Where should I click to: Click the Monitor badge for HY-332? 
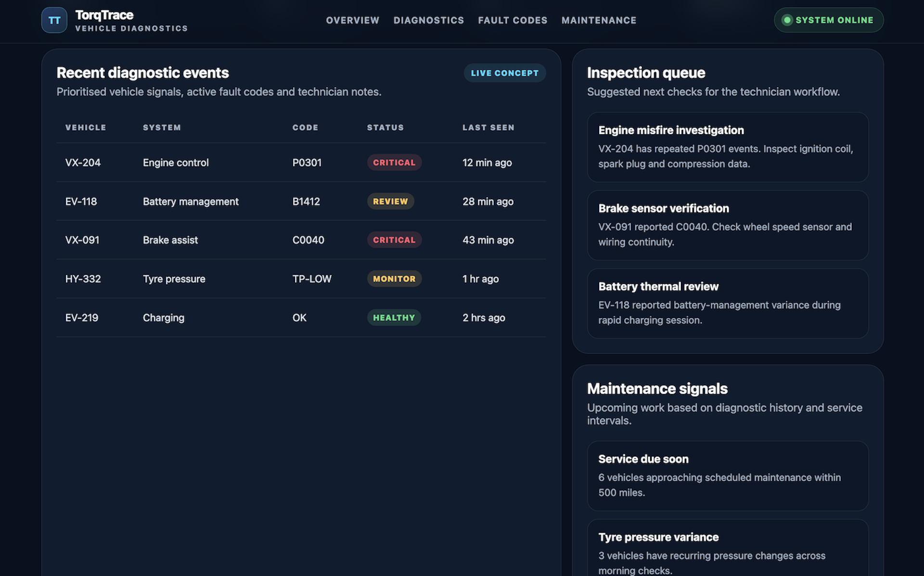[394, 279]
